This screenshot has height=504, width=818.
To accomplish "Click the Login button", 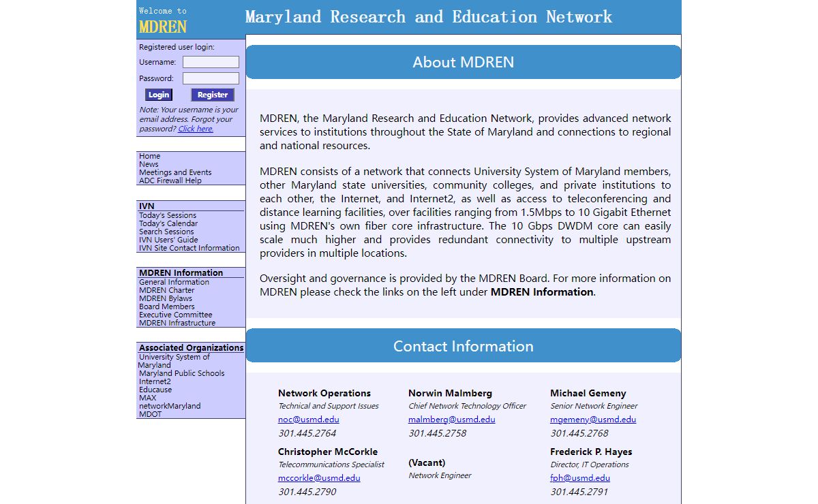I will [x=159, y=95].
